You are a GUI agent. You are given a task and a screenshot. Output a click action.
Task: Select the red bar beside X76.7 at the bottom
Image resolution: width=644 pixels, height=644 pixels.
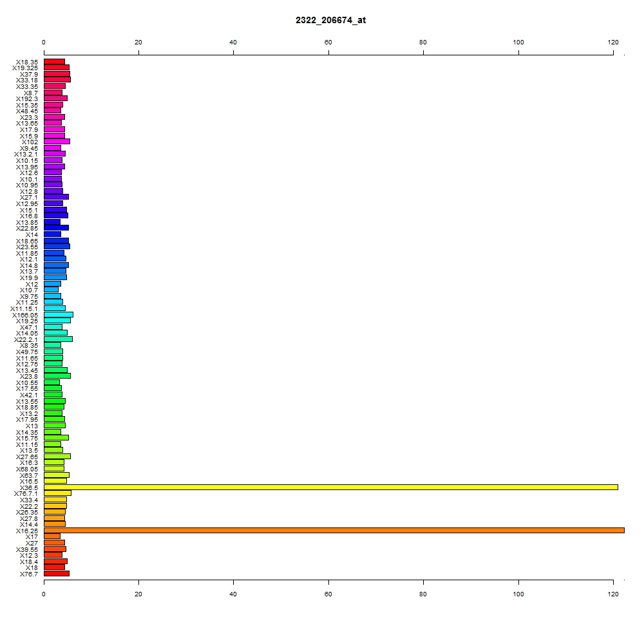(57, 574)
